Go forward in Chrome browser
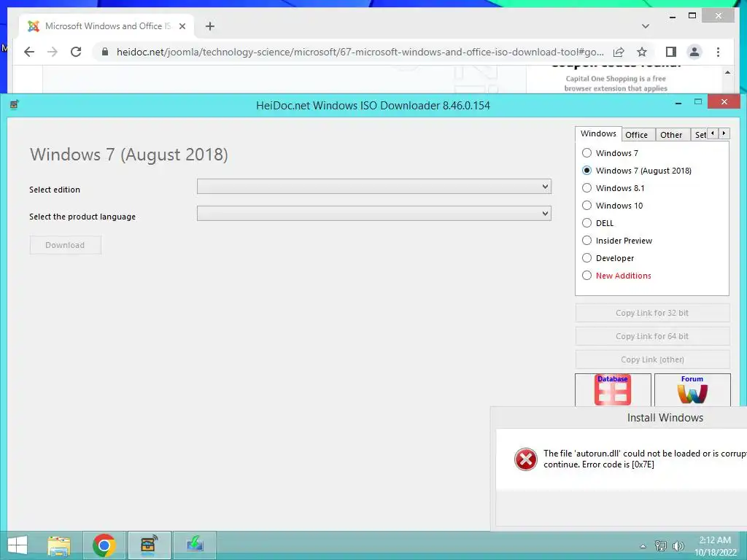747x560 pixels. (53, 52)
